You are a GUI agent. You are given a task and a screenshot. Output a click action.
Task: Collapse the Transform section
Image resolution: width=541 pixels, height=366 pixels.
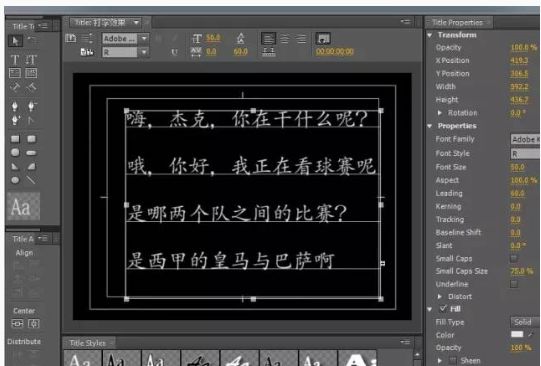430,35
